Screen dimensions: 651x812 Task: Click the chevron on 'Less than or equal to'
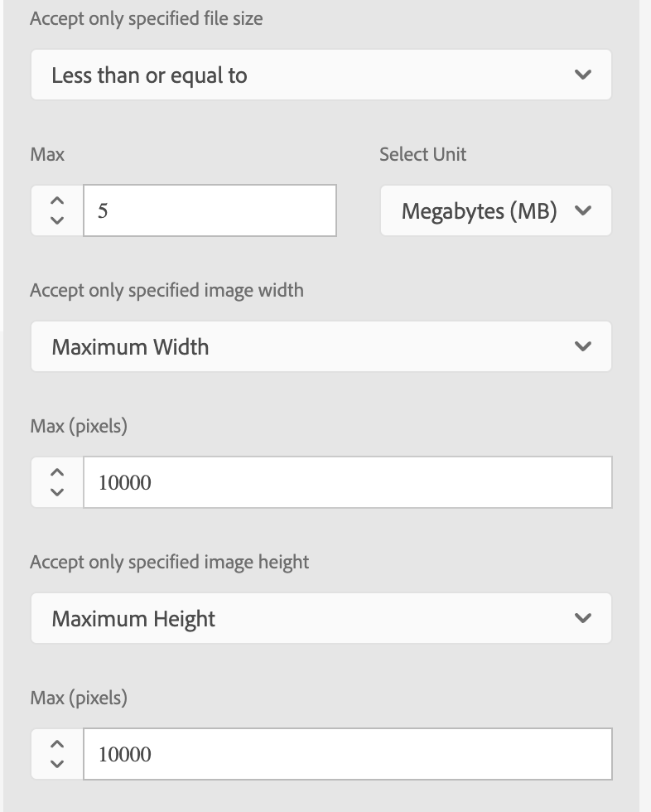582,75
